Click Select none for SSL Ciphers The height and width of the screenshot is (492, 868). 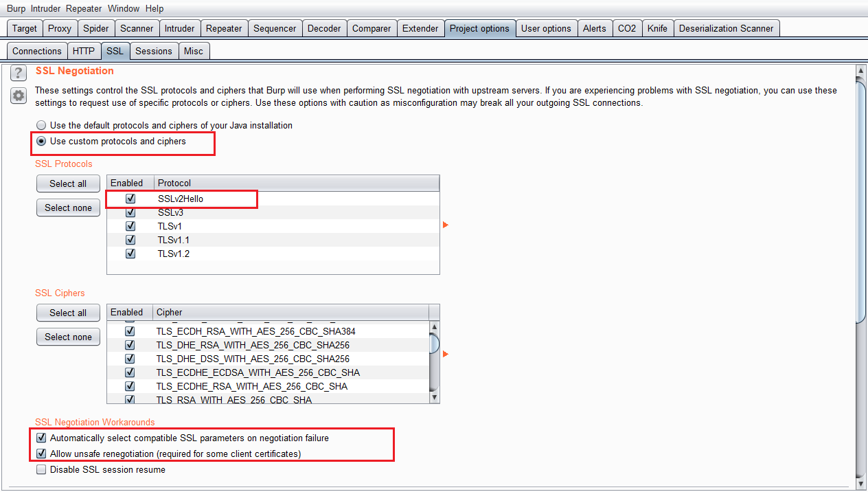tap(68, 337)
